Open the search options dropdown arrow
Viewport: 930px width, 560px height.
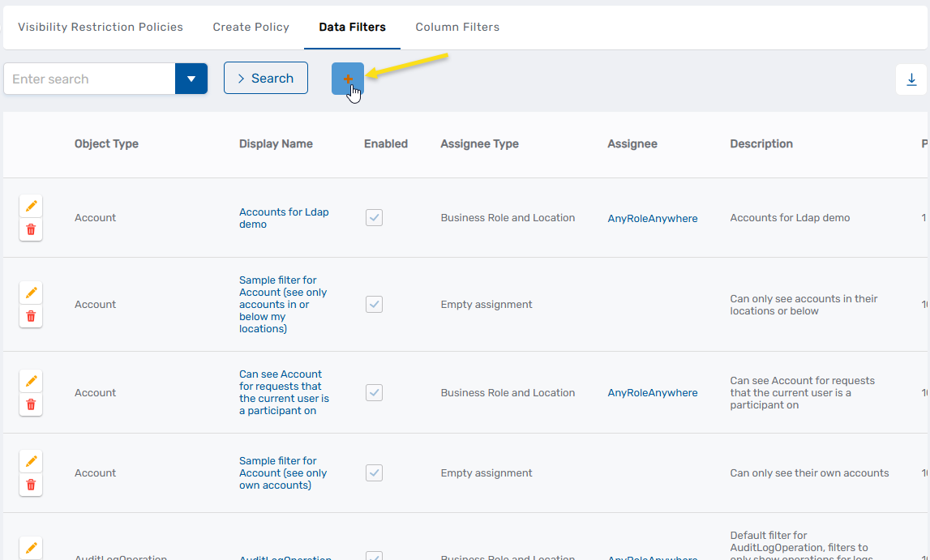tap(191, 79)
